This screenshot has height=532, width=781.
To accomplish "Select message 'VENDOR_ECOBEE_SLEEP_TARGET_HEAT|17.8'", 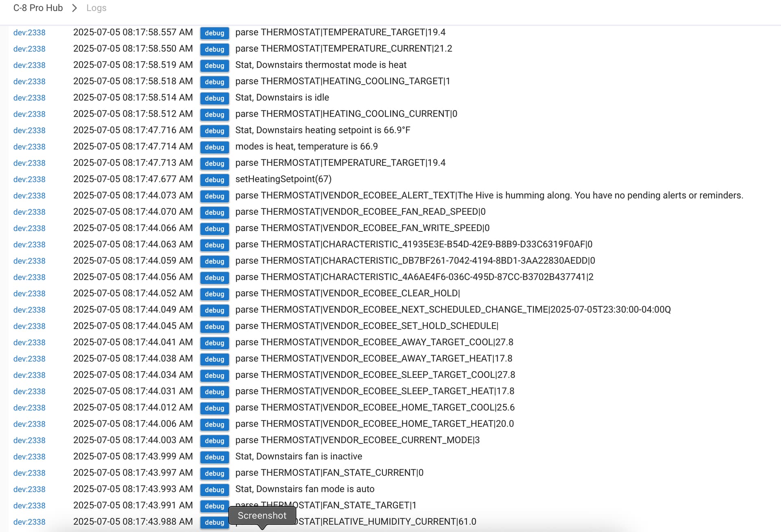I will 375,391.
